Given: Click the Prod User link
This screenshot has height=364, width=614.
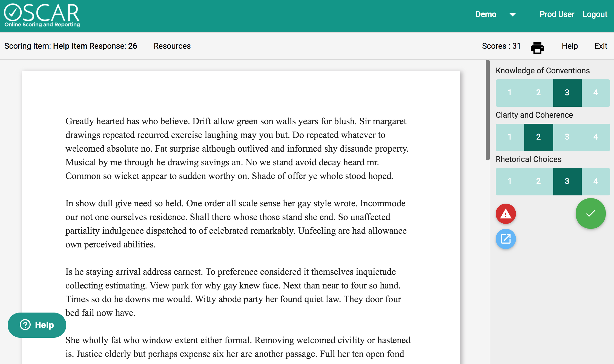Looking at the screenshot, I should [x=557, y=14].
